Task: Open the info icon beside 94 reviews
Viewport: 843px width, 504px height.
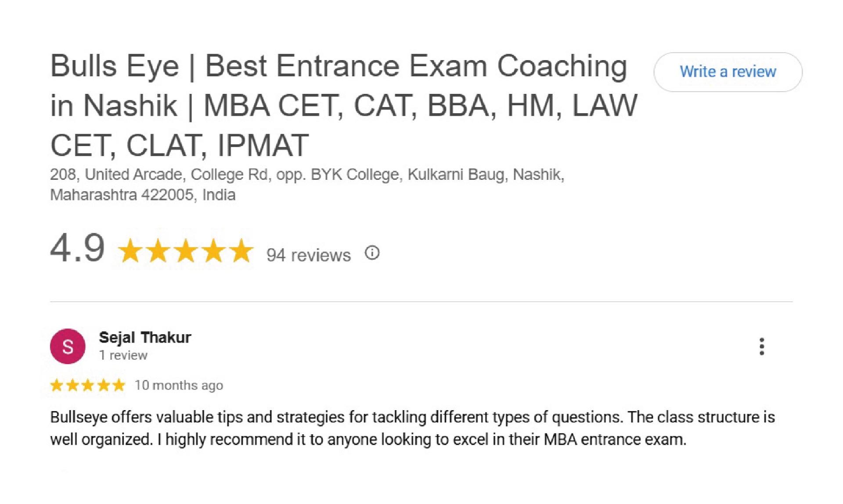Action: pos(372,253)
